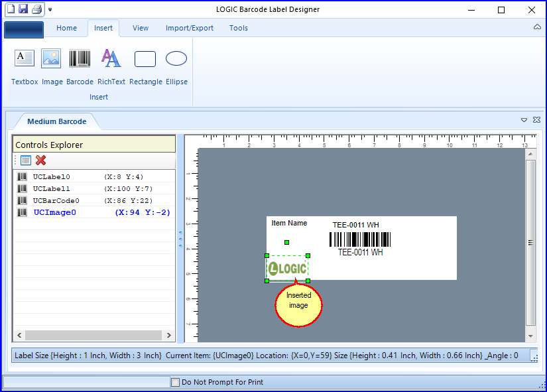
Task: Click the canvas vertical scrollbar down arrow
Action: tap(530, 336)
